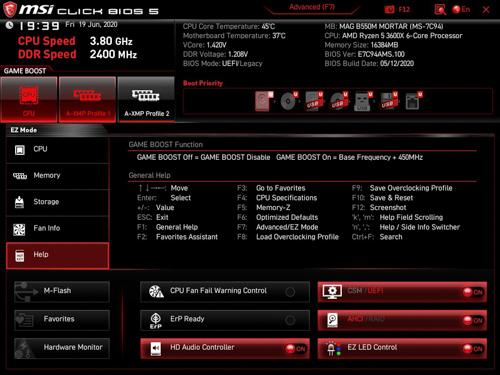
Task: Click the CPU chip icon in sidebar
Action: tap(20, 150)
